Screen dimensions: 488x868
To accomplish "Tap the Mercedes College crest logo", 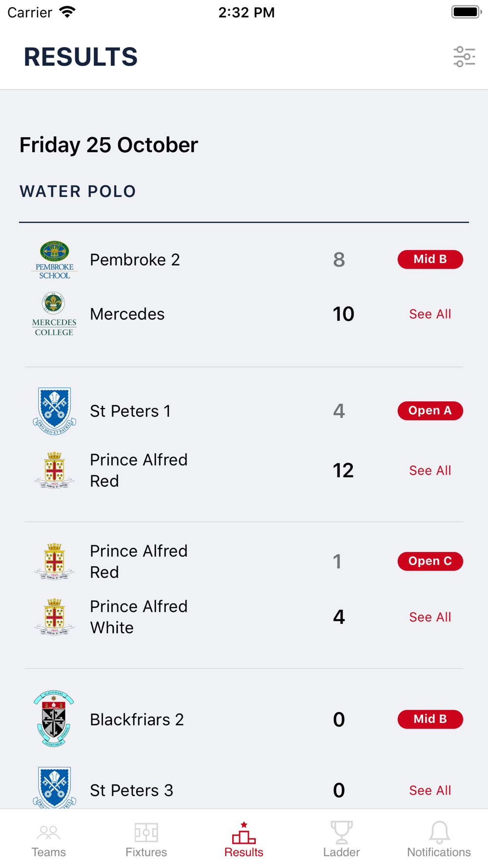I will coord(54,314).
